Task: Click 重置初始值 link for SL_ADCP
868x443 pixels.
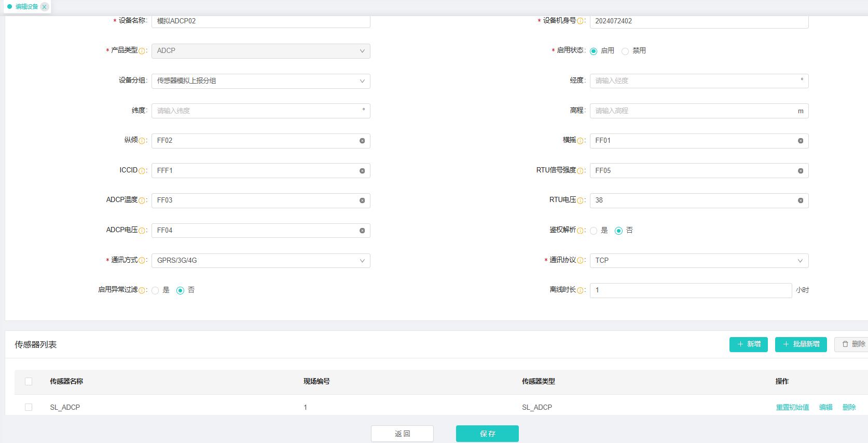Action: 792,407
